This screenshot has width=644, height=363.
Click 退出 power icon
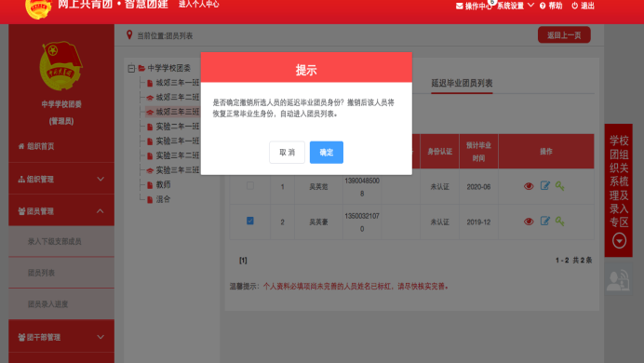pyautogui.click(x=574, y=6)
